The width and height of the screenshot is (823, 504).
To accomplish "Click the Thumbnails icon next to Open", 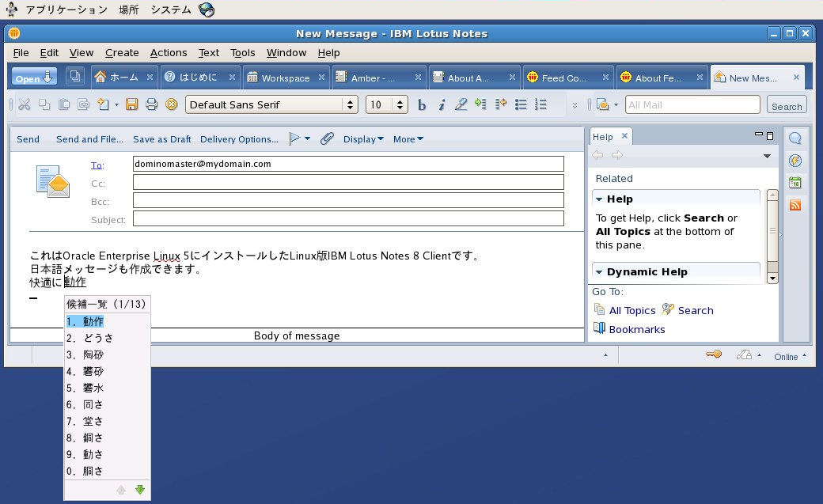I will tap(75, 77).
